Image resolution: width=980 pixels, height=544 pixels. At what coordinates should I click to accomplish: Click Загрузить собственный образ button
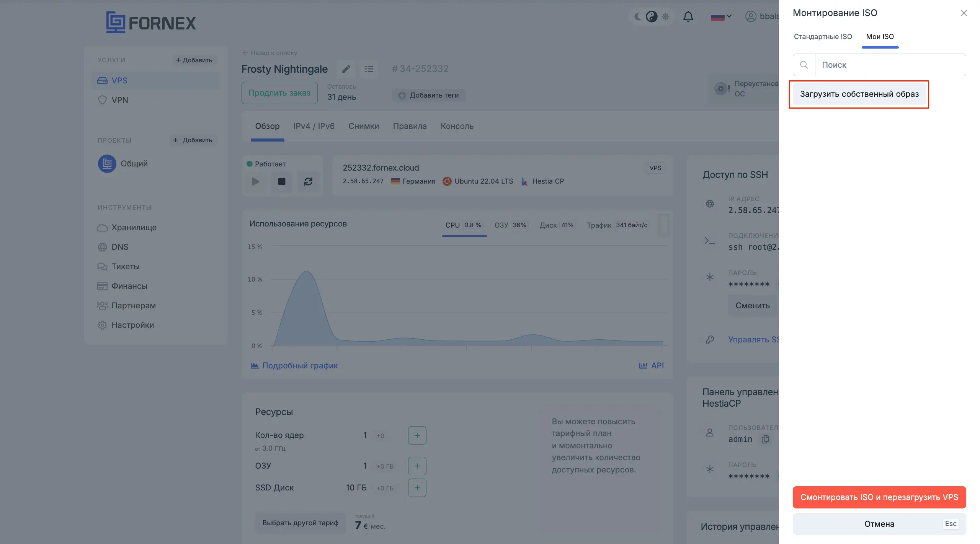pos(859,94)
